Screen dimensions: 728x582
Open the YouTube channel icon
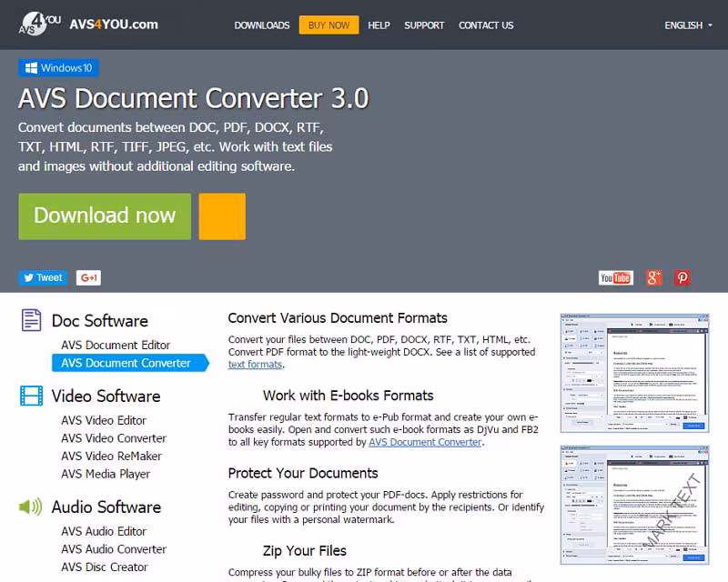coord(616,277)
